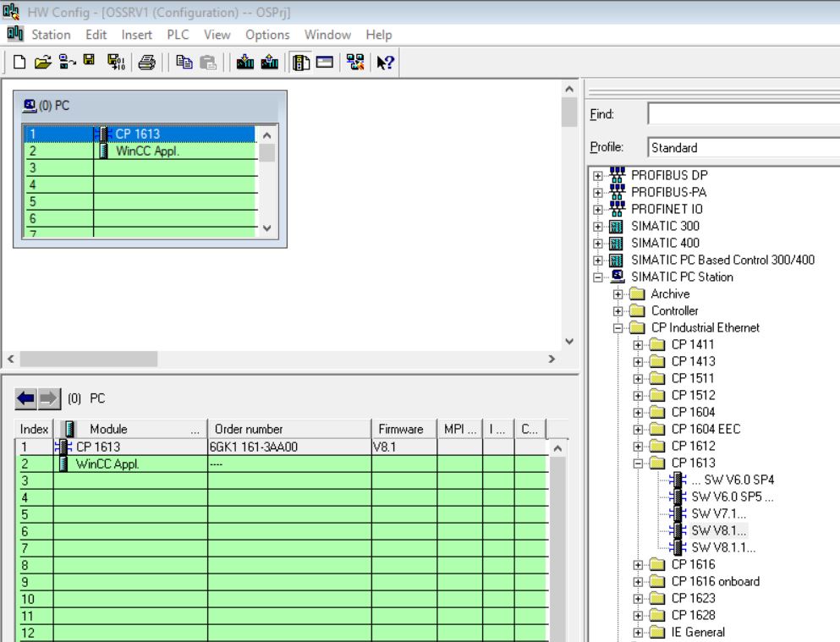Click the Save diskette icon in the toolbar
This screenshot has width=840, height=642.
point(89,60)
